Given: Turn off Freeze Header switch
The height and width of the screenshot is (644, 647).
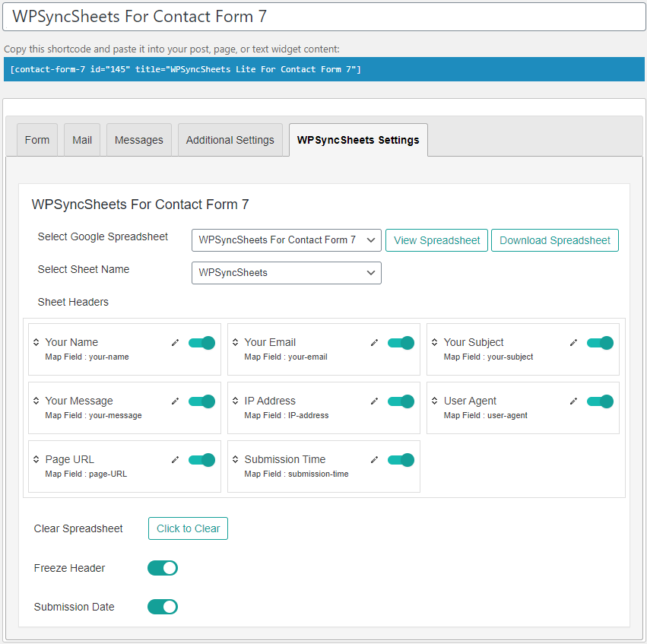Looking at the screenshot, I should coord(163,568).
